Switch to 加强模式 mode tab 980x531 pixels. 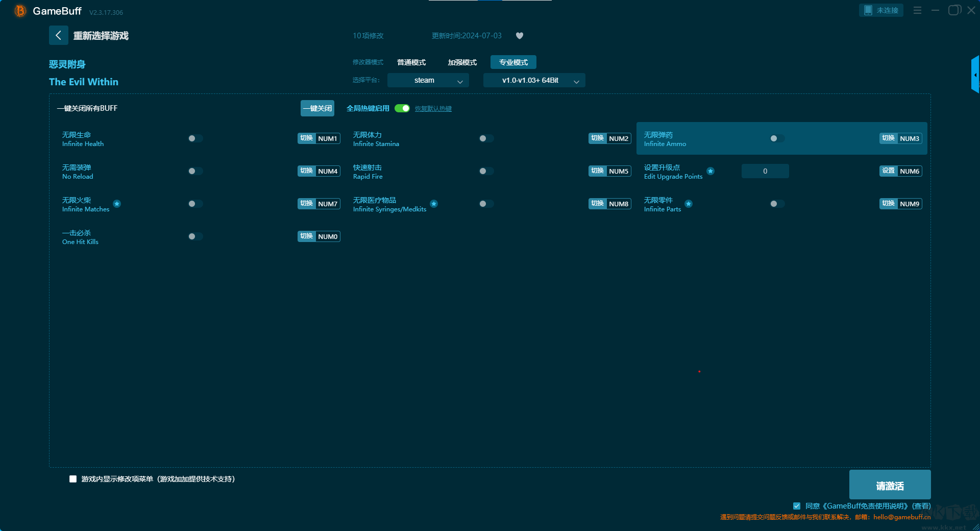click(x=462, y=62)
